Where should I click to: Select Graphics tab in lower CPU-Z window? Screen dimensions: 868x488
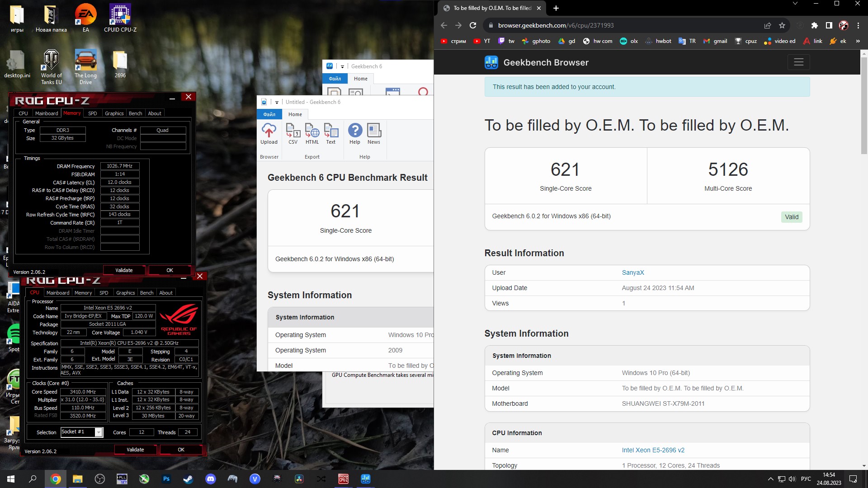pyautogui.click(x=125, y=293)
